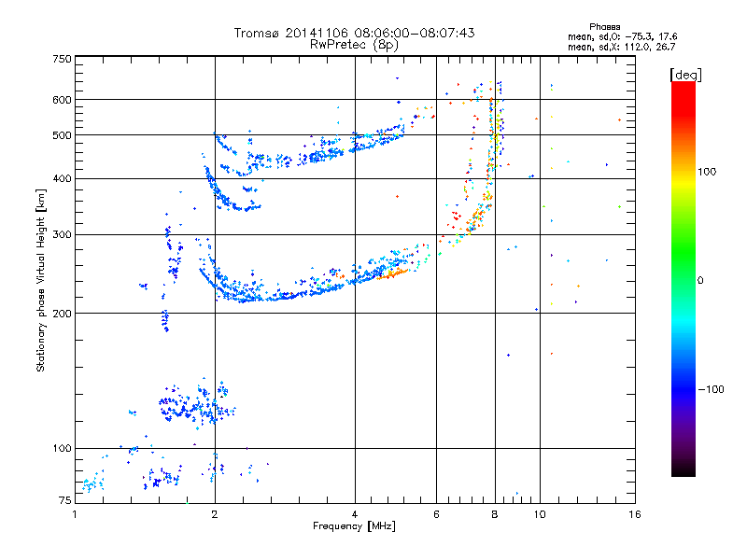Click the 'Phases' header text
Viewport: 747px width, 560px height.
[604, 27]
